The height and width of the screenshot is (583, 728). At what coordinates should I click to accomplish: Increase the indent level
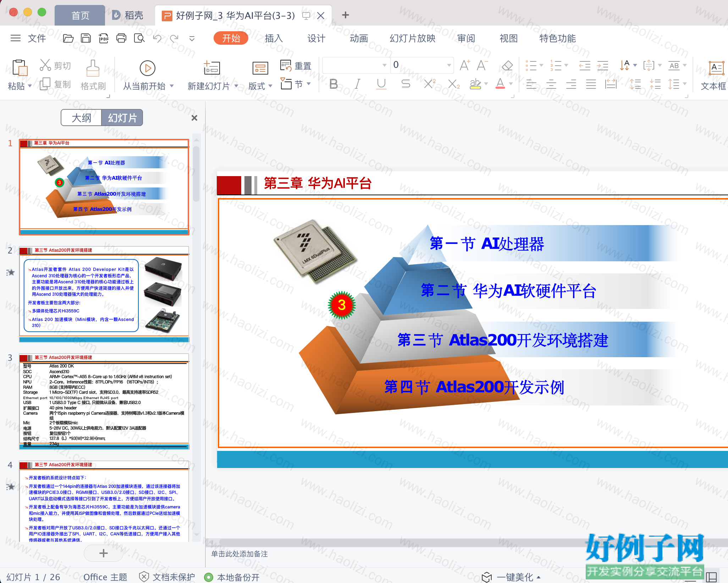coord(602,65)
